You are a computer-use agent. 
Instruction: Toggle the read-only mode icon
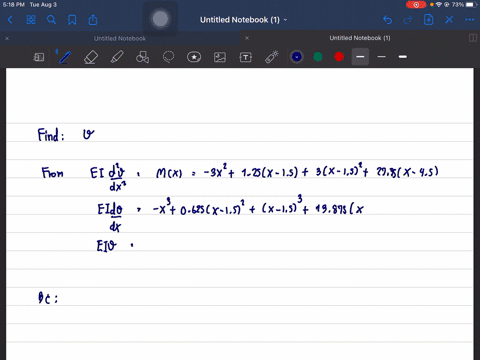click(x=39, y=57)
